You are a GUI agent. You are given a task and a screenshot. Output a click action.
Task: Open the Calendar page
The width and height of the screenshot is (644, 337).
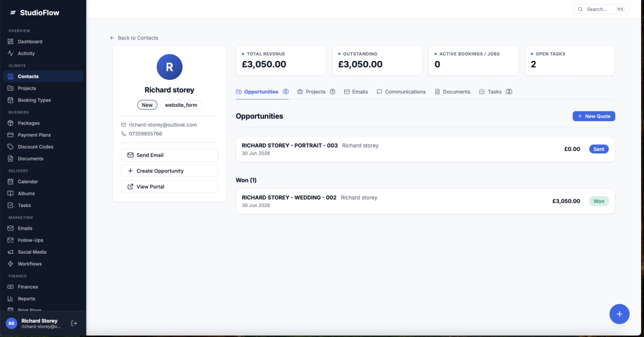click(x=43, y=182)
